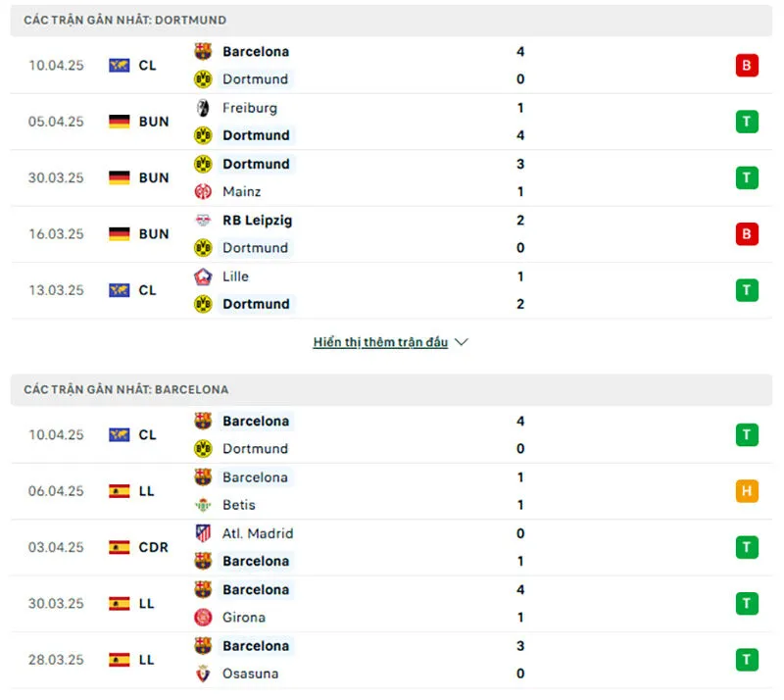Image resolution: width=784 pixels, height=700 pixels.
Task: Click green T badge for Freiburg match
Action: coord(747,122)
